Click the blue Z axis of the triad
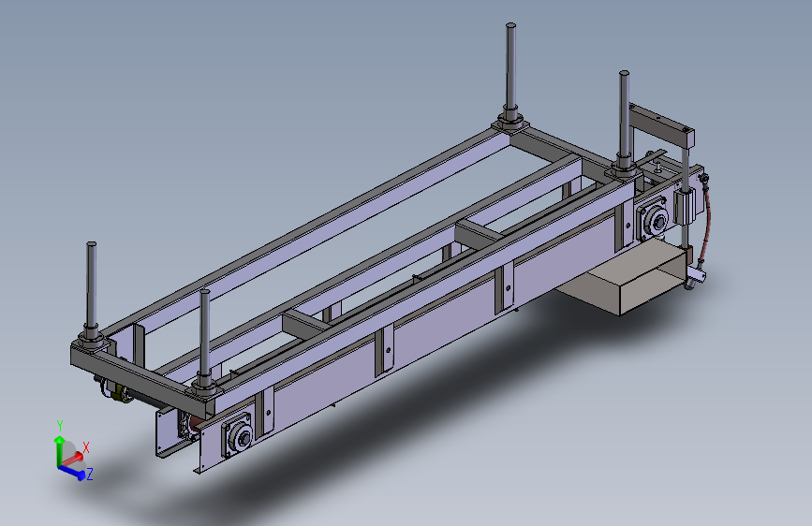 tap(71, 472)
